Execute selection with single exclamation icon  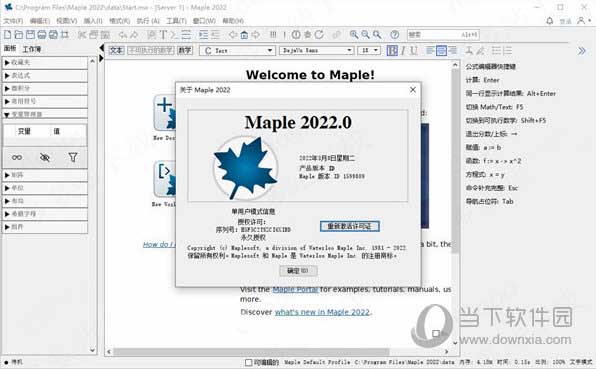(284, 35)
